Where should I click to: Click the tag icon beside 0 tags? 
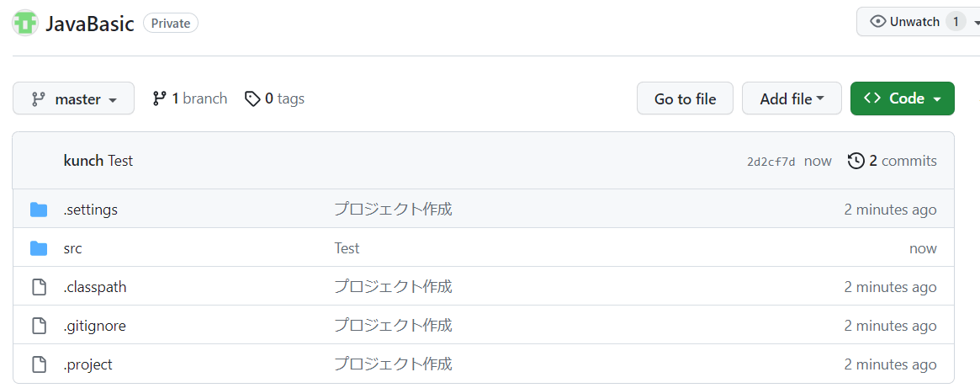[x=252, y=98]
